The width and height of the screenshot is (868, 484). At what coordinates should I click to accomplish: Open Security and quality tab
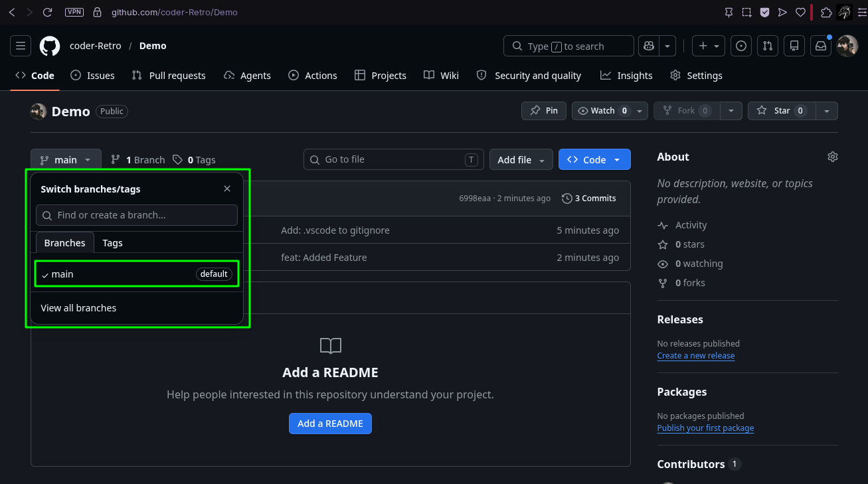pos(529,75)
